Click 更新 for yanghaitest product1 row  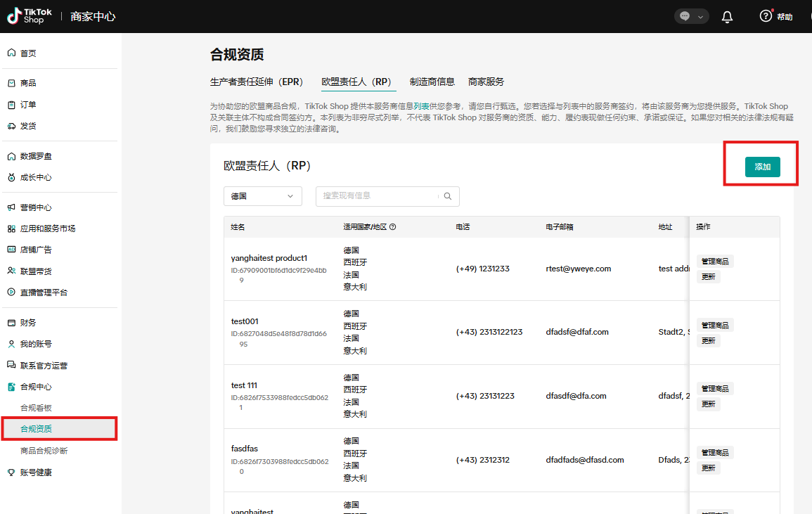tap(708, 277)
